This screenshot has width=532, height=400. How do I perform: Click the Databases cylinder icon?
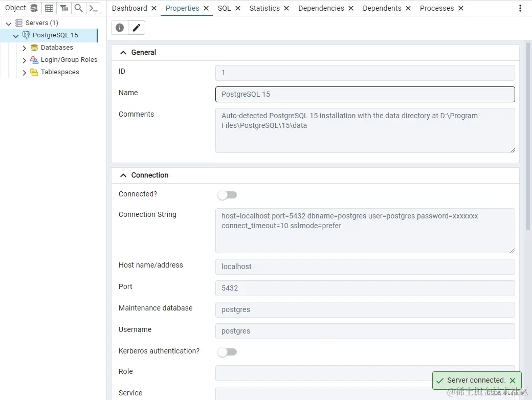pos(34,48)
